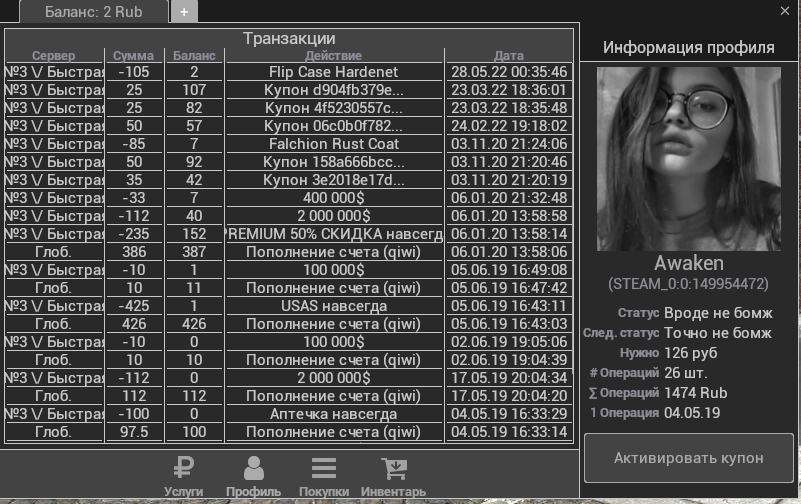Click the STEAM_0:0:149954472 ID text
The width and height of the screenshot is (801, 504).
click(688, 284)
